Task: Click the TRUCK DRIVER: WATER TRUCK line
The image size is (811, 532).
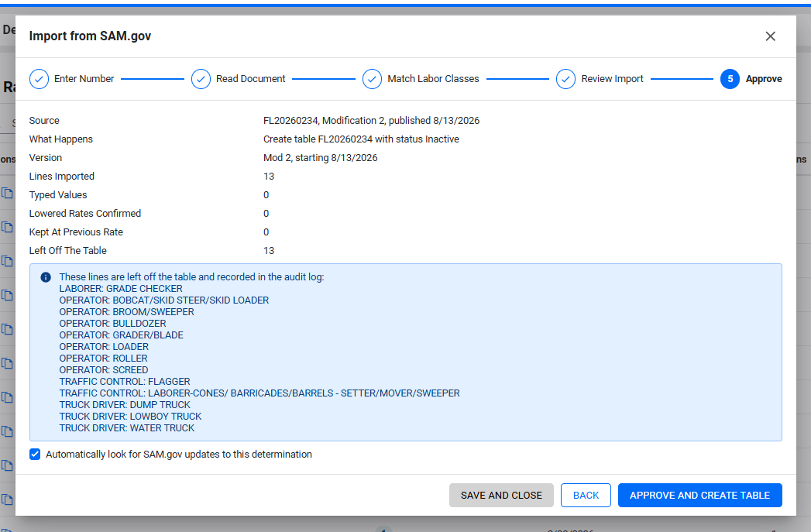Action: (x=127, y=428)
